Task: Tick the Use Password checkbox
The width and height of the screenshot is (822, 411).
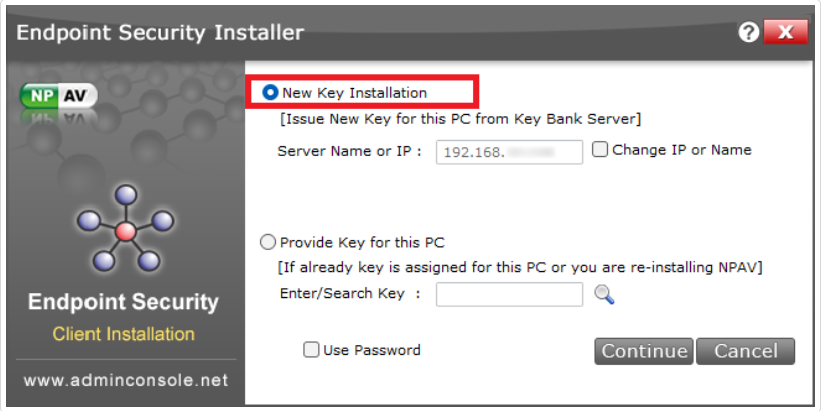Action: [x=311, y=350]
